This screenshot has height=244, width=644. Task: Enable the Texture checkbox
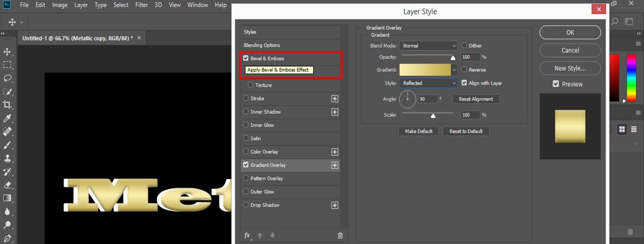(250, 85)
